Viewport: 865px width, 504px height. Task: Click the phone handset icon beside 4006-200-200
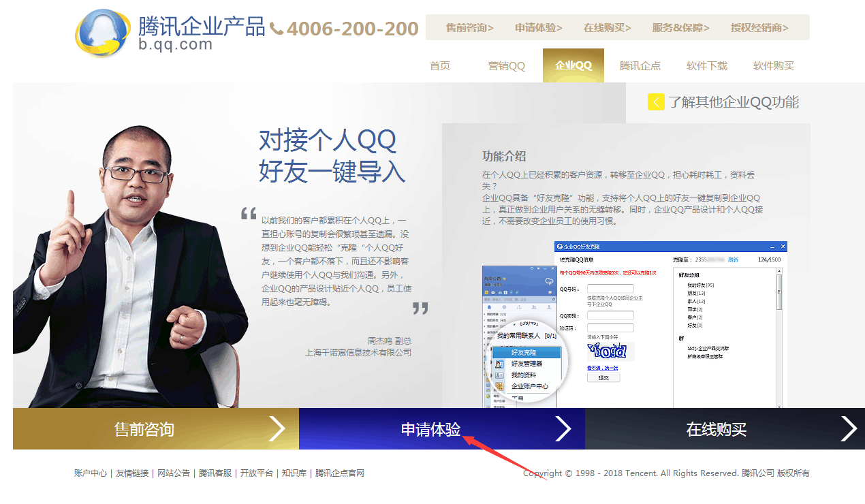pos(277,29)
